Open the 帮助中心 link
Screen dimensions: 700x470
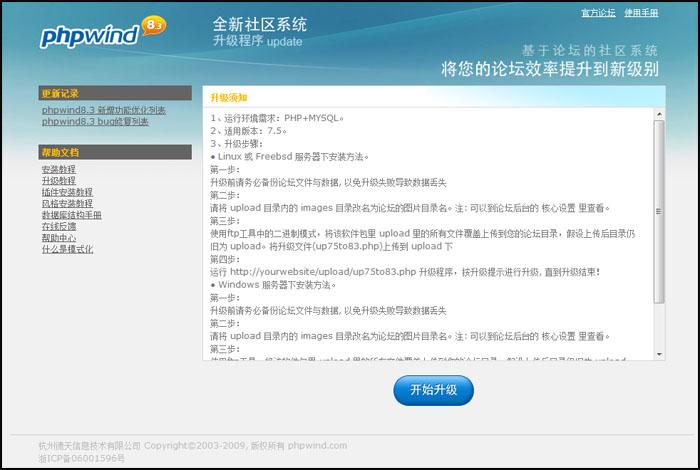click(x=58, y=238)
